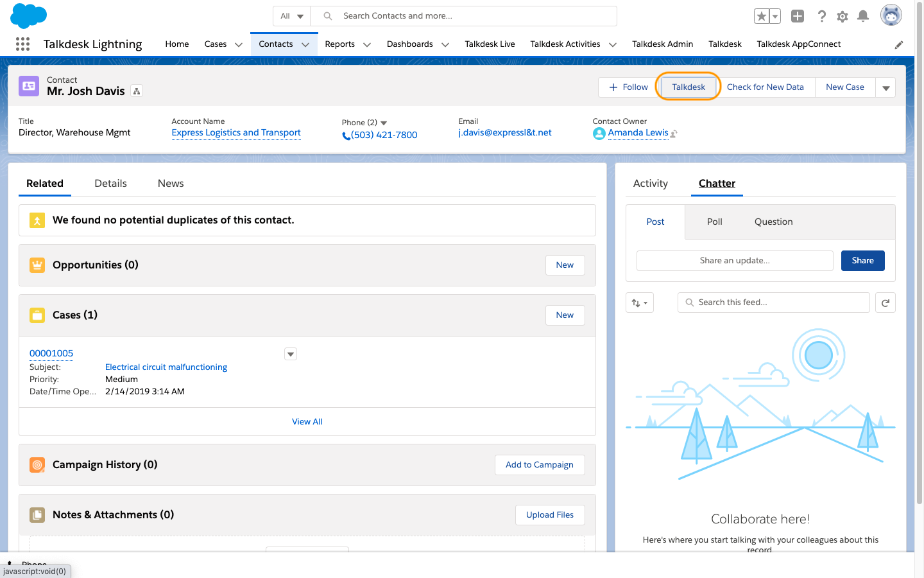Refresh the Chatter feed
Screen dimensions: 924x578
886,302
